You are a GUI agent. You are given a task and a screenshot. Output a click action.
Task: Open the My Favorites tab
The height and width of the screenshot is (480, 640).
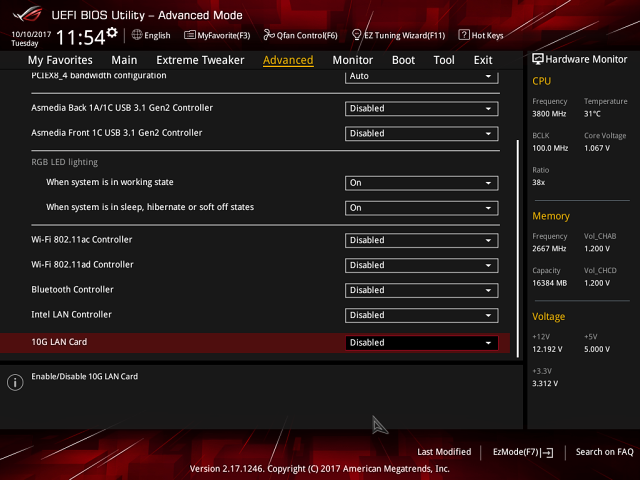click(60, 60)
